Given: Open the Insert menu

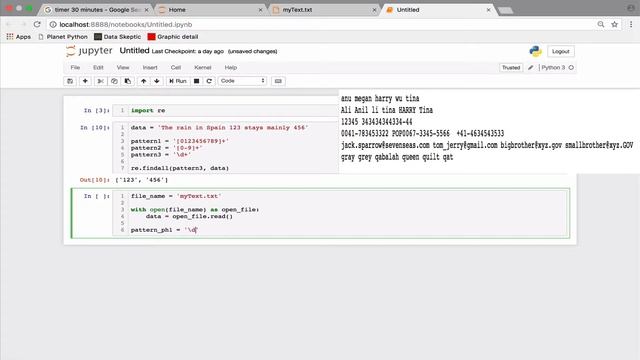Looking at the screenshot, I should 150,67.
